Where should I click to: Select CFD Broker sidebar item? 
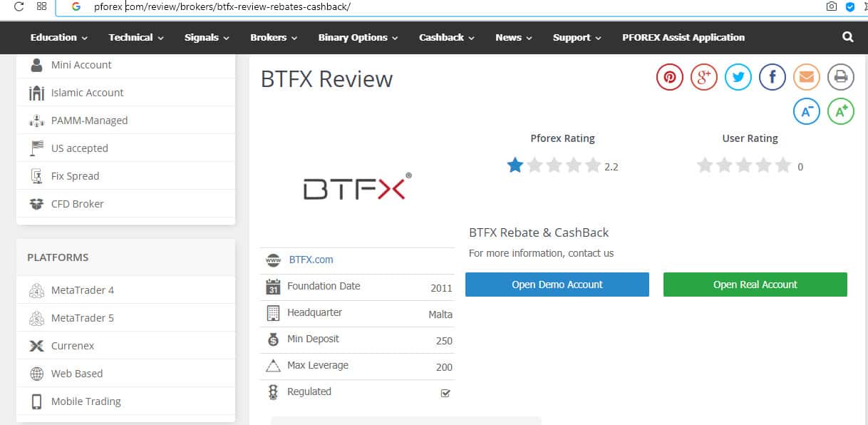[x=78, y=204]
